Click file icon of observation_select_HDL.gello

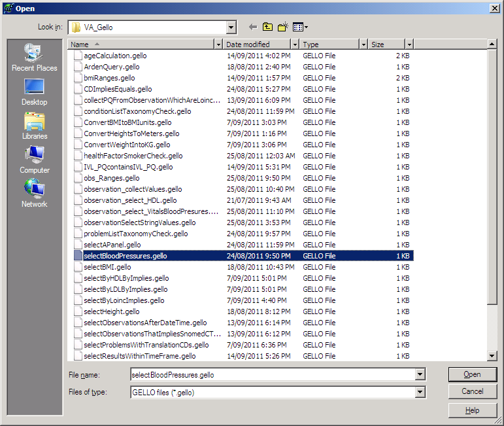pyautogui.click(x=78, y=200)
